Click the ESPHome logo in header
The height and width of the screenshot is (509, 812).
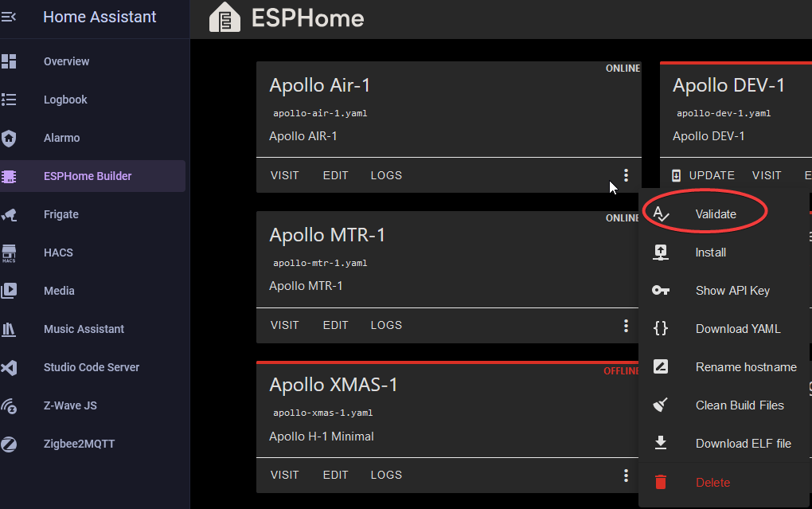[x=224, y=18]
